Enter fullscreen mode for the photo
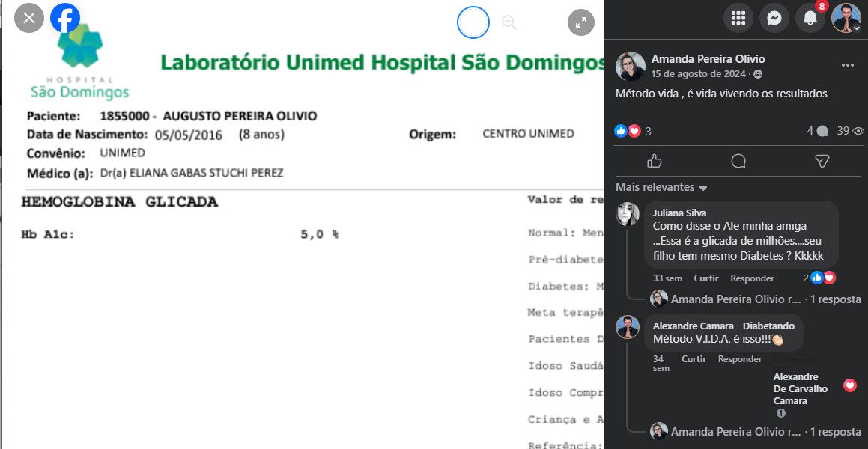The height and width of the screenshot is (449, 868). pyautogui.click(x=581, y=23)
